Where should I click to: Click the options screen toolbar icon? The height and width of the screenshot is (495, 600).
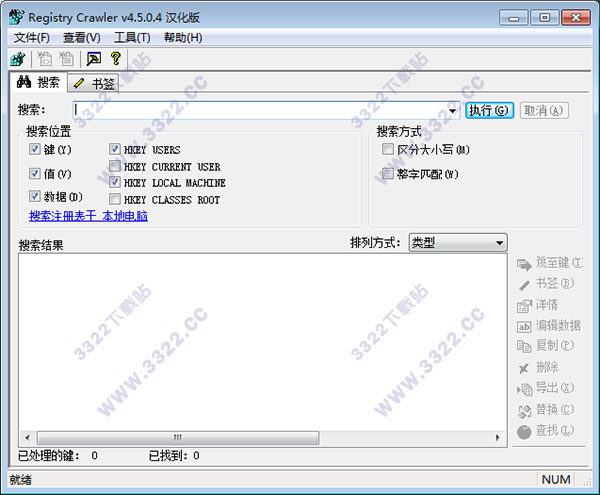(94, 59)
